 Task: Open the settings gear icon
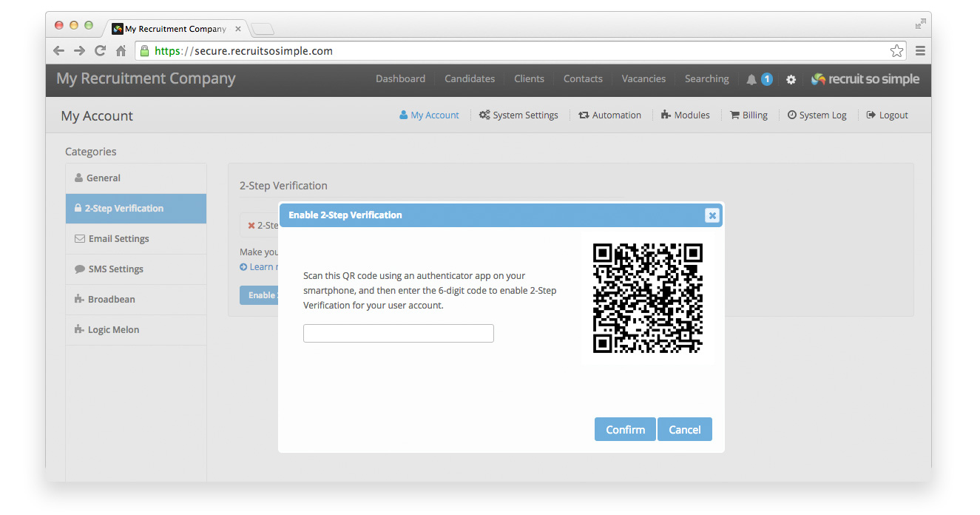[x=791, y=79]
